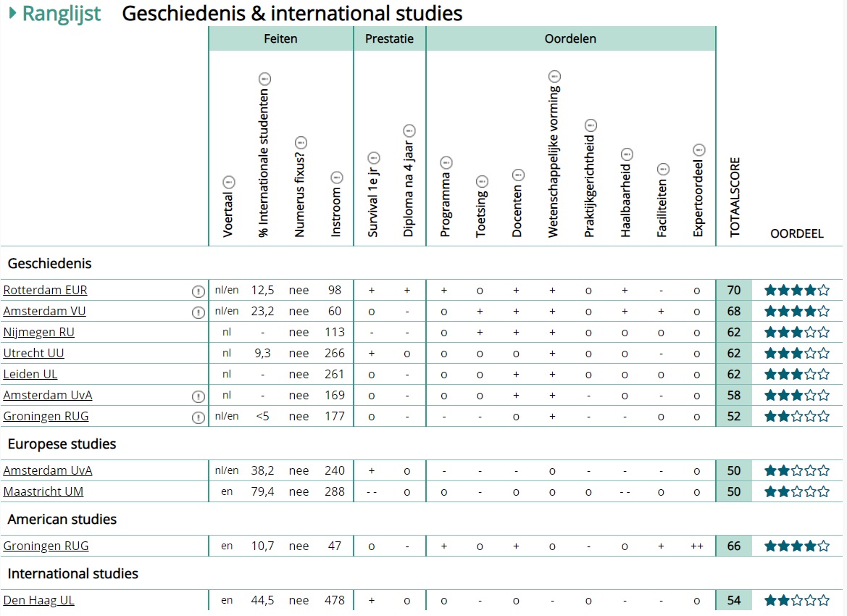Click the ++ Expertoordeel for Groningen RUG
The image size is (847, 616).
click(x=697, y=546)
